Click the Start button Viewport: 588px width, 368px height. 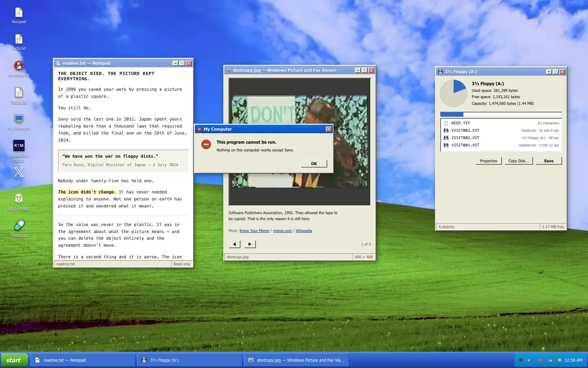(14, 360)
